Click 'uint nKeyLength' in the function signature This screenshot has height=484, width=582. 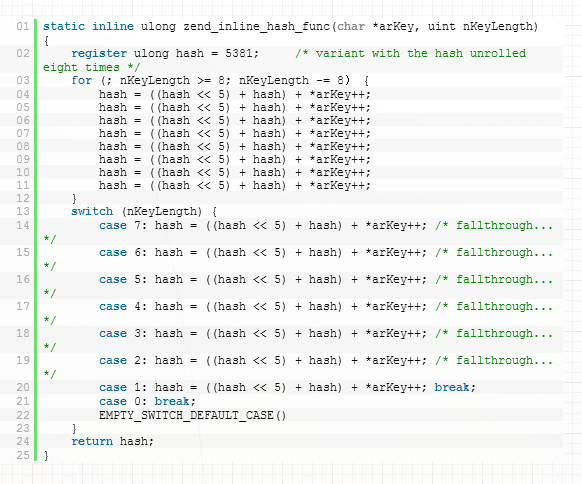point(480,27)
